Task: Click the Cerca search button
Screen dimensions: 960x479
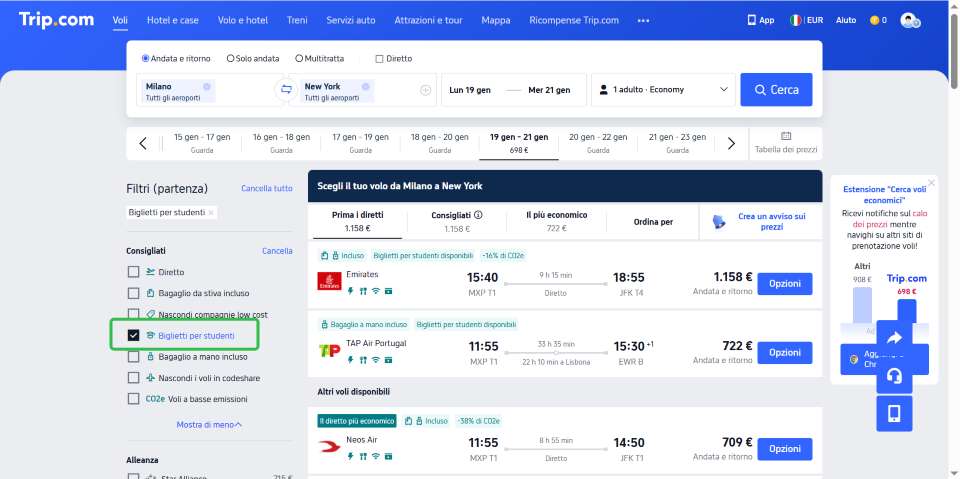Action: pos(776,90)
